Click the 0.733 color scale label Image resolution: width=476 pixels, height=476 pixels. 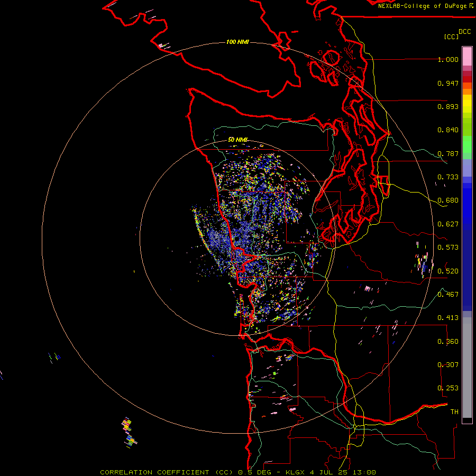tap(448, 177)
